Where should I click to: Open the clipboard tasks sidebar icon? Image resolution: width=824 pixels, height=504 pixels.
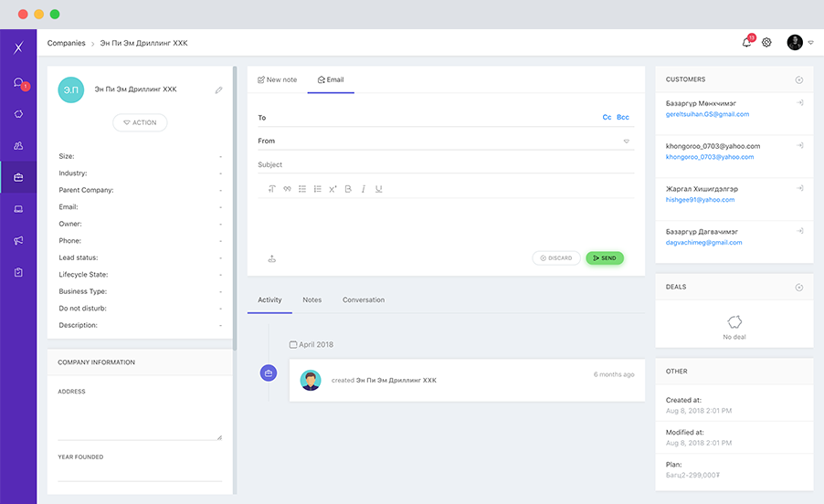pos(18,272)
